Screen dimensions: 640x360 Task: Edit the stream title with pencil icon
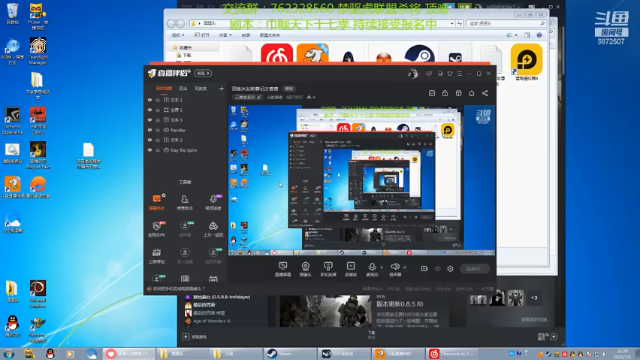(x=259, y=97)
